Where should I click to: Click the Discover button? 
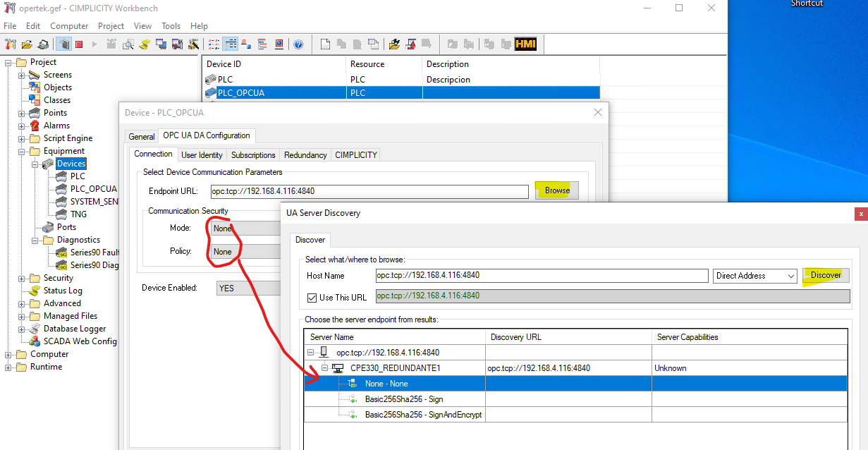pos(826,275)
